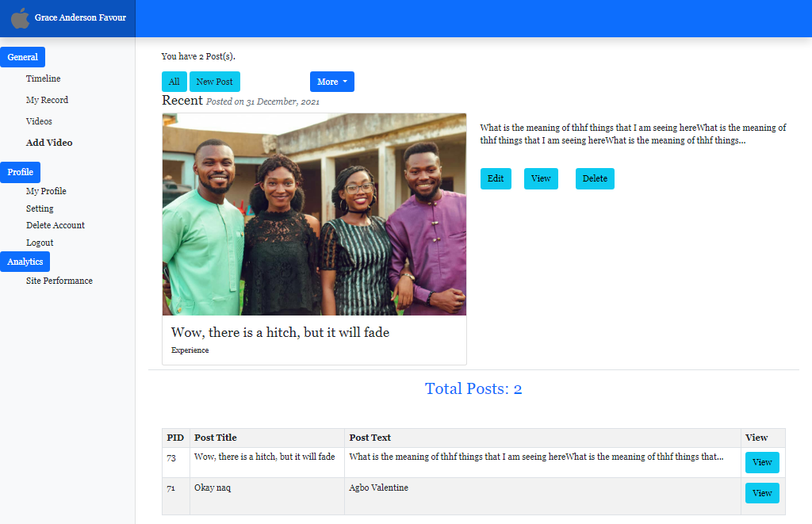Go to My Record page
812x524 pixels.
pyautogui.click(x=47, y=100)
